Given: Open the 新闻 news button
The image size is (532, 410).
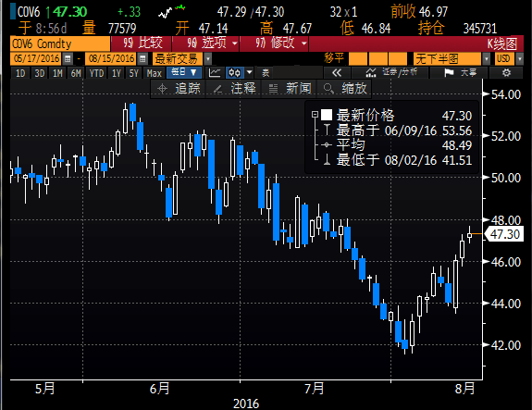Looking at the screenshot, I should coord(290,89).
